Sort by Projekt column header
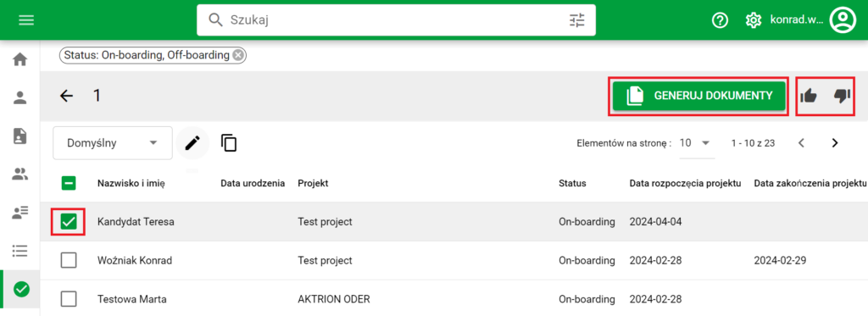868x316 pixels. (x=314, y=183)
